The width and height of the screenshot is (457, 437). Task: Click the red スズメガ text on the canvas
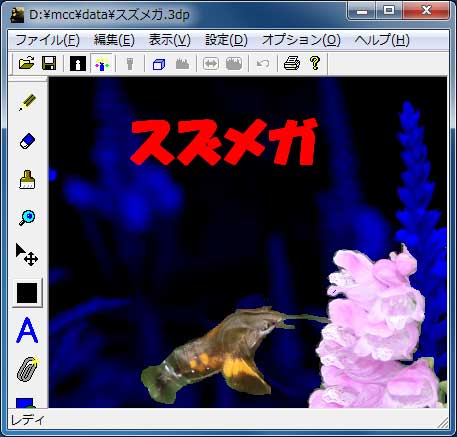pos(223,141)
